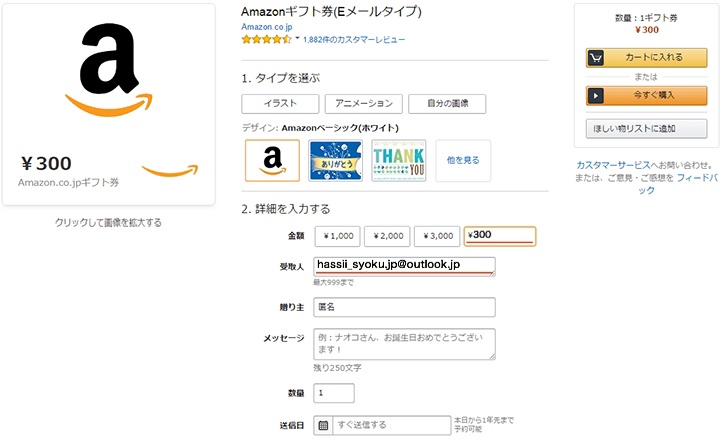The width and height of the screenshot is (720, 445).
Task: Click the cart icon on add-to-cart button
Action: tap(597, 58)
